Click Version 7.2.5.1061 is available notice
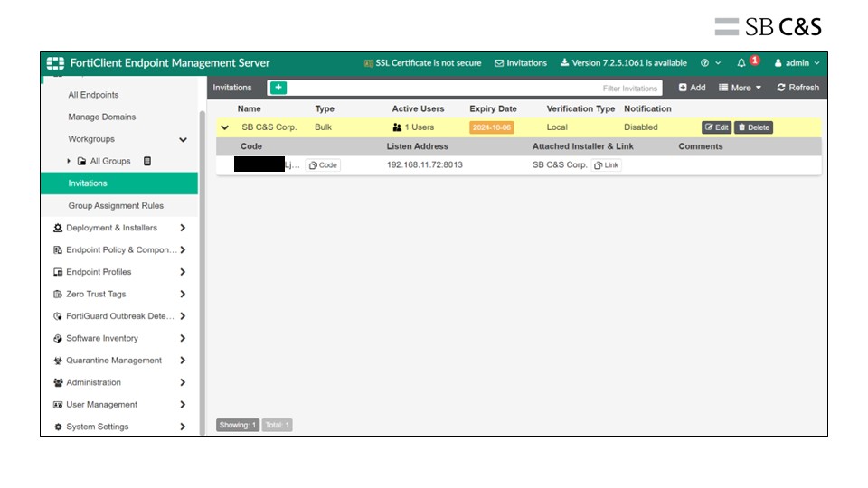The height and width of the screenshot is (488, 868). [623, 63]
